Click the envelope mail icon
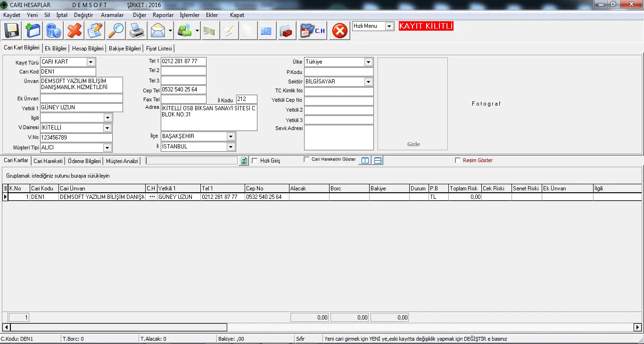Screen dimensions: 644x344 point(157,31)
